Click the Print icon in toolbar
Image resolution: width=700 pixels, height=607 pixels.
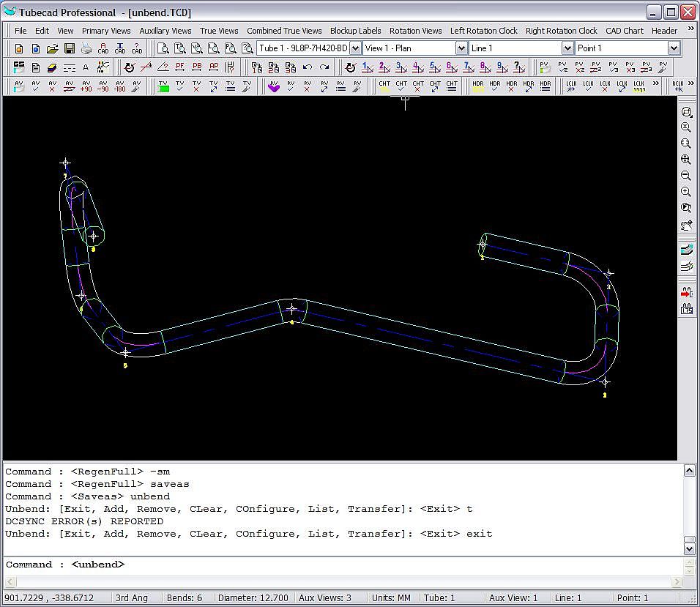(86, 48)
